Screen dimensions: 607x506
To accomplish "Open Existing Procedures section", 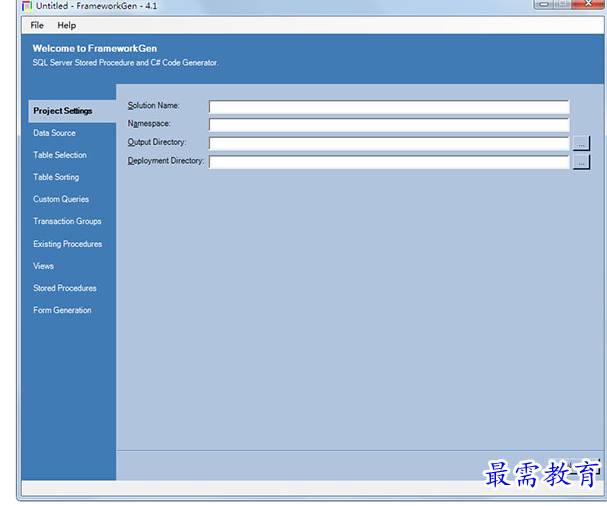I will tap(67, 244).
